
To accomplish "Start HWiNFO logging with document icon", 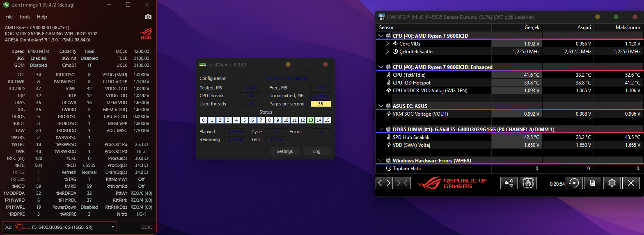I will [x=593, y=183].
